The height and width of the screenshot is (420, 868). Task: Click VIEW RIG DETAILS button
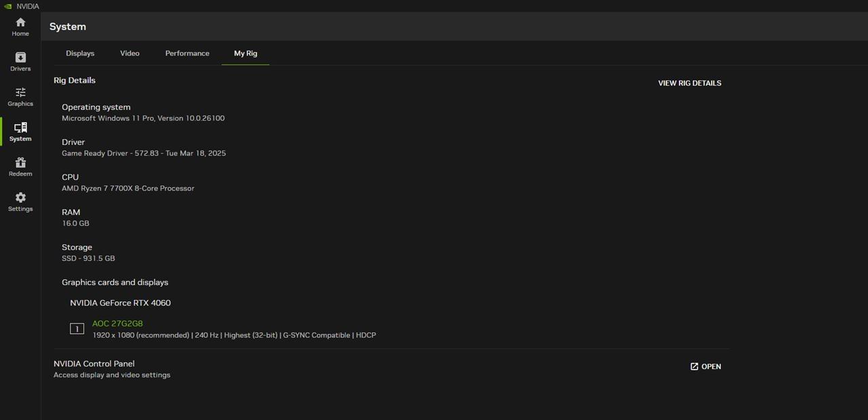coord(690,83)
